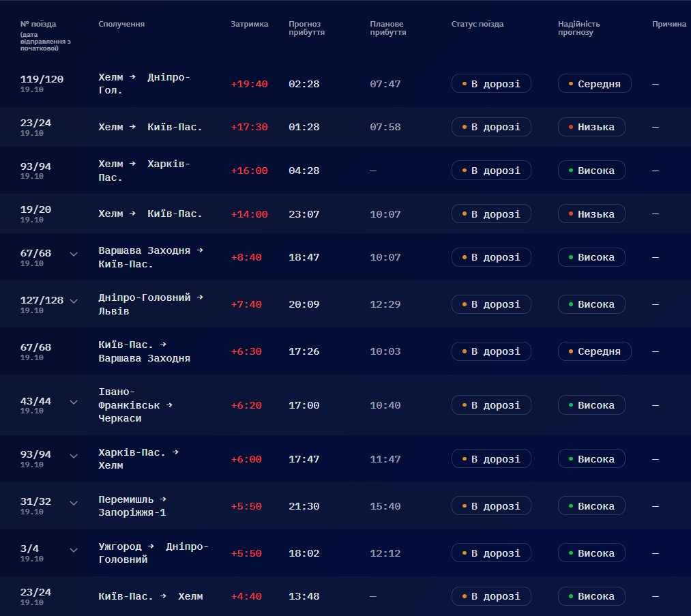Viewport: 691px width, 616px height.
Task: Select the "Причина" column header
Action: click(669, 24)
